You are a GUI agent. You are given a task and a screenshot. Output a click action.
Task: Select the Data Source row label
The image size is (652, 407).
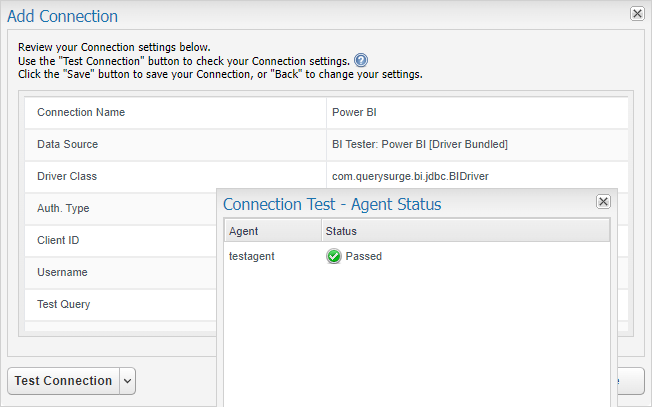point(68,144)
